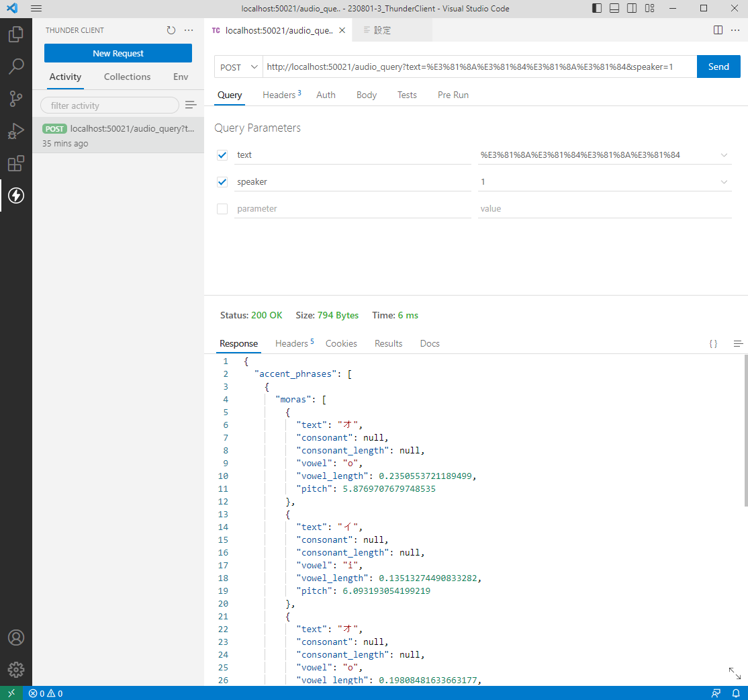Open the Explorer view in activity bar
The height and width of the screenshot is (700, 748).
click(x=15, y=34)
